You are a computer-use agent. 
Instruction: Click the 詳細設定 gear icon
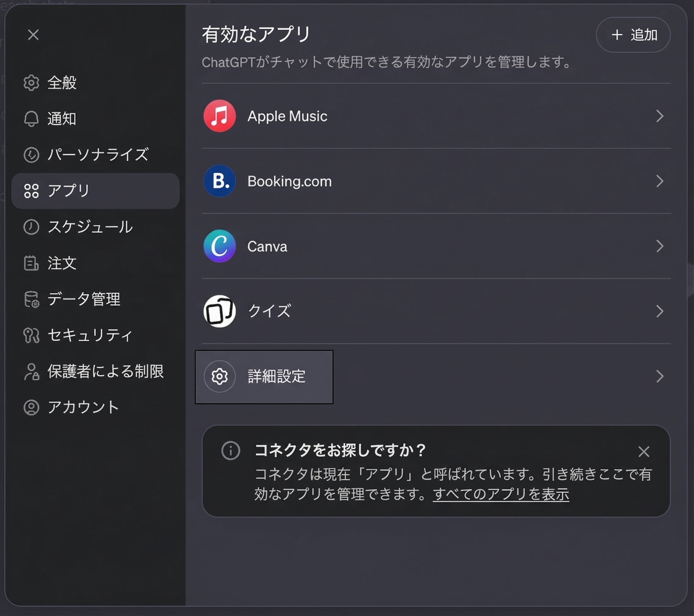[x=219, y=376]
